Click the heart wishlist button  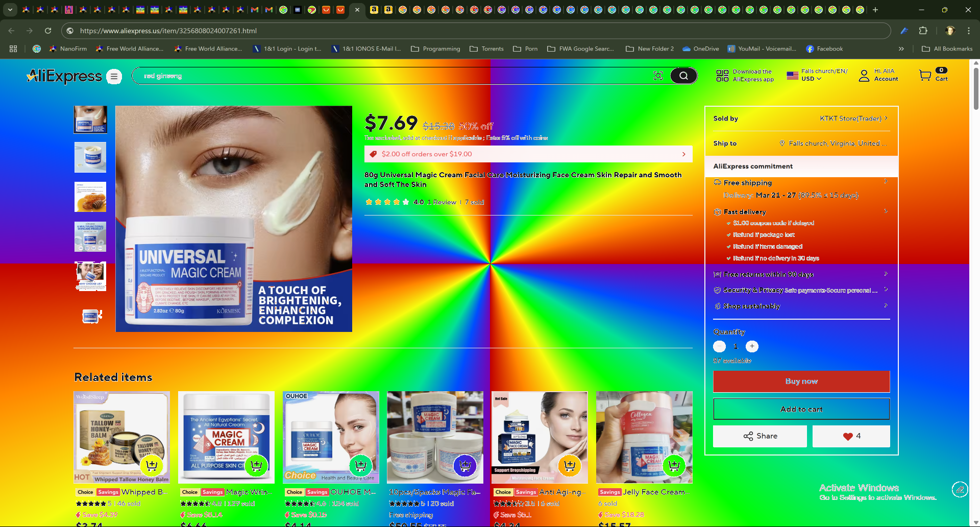[x=851, y=436]
